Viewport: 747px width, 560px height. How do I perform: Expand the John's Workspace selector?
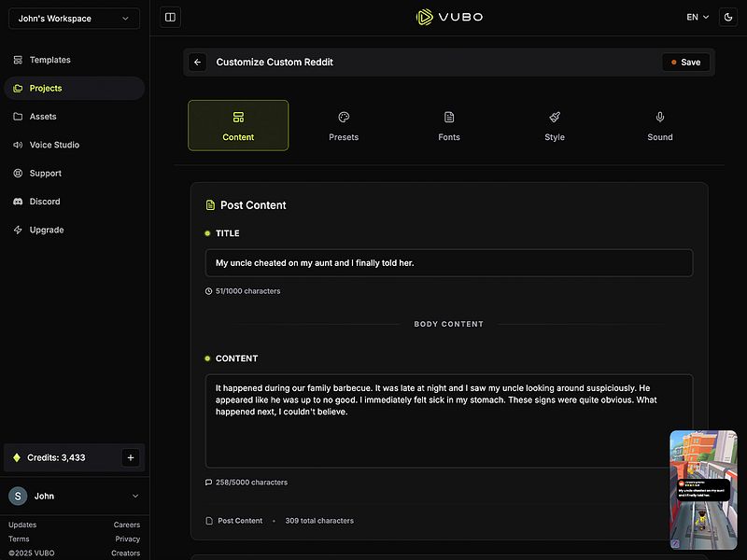[x=74, y=18]
